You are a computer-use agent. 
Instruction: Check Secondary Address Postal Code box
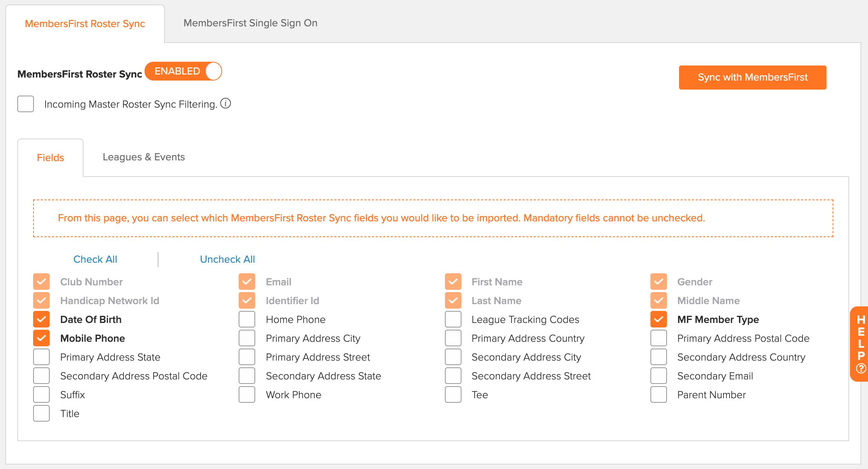pyautogui.click(x=41, y=376)
